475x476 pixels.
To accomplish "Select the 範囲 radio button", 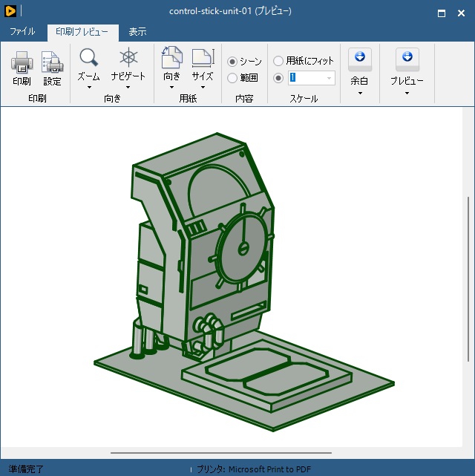I will point(232,78).
